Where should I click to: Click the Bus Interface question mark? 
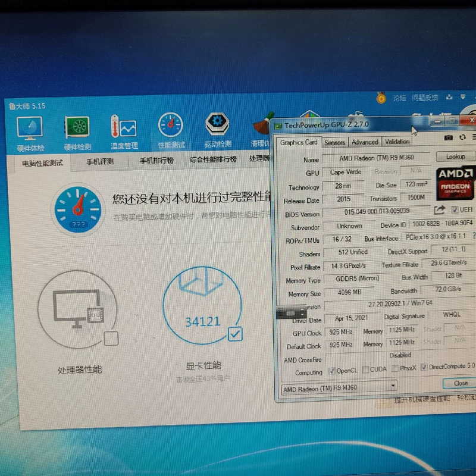474,236
